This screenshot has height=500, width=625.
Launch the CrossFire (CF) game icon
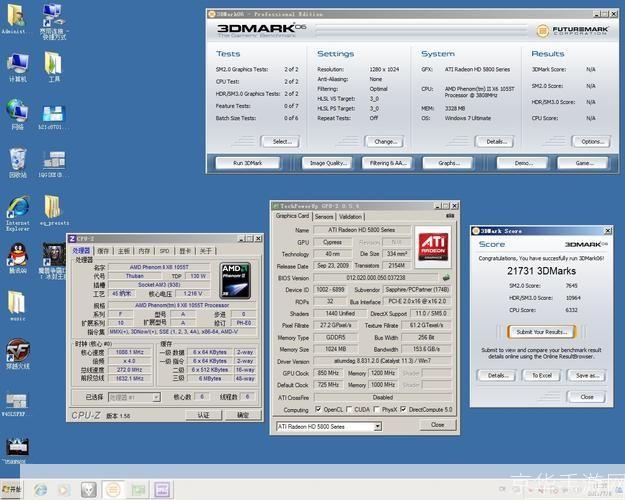coord(18,354)
